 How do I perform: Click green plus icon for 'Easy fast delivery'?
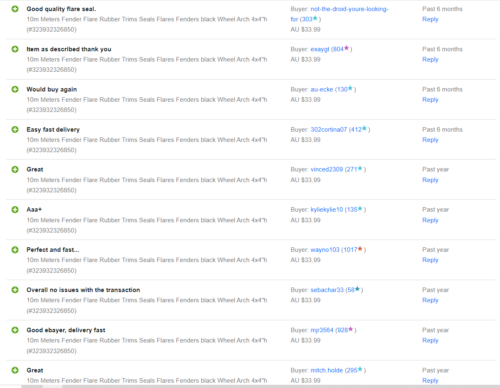click(15, 129)
